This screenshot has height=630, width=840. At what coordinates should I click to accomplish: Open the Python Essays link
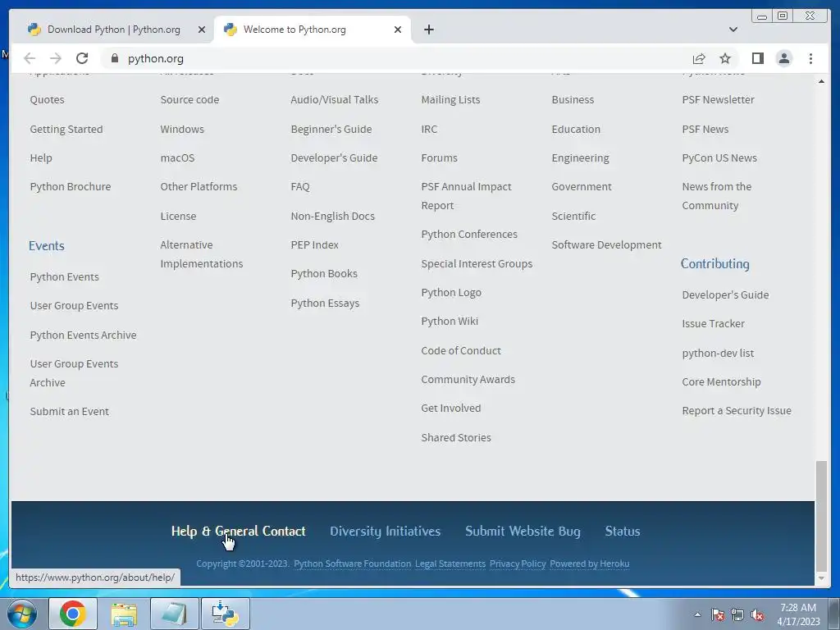(x=325, y=304)
